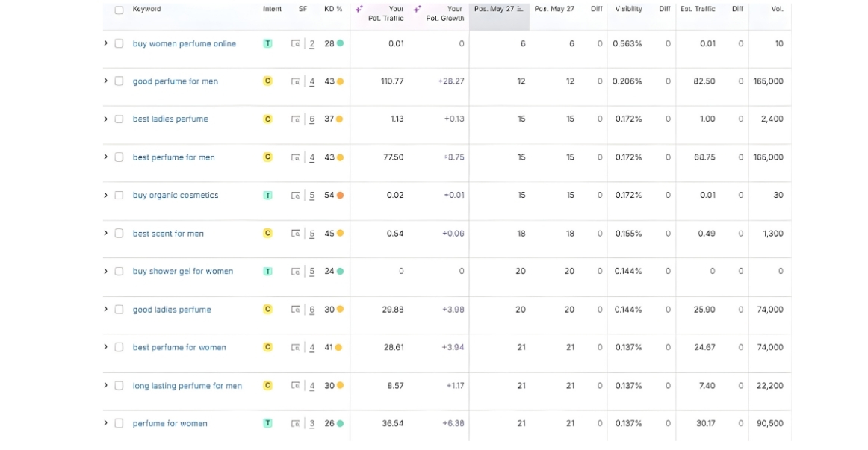
Task: Open the 'good perfume for men' keyword link
Action: pos(176,81)
